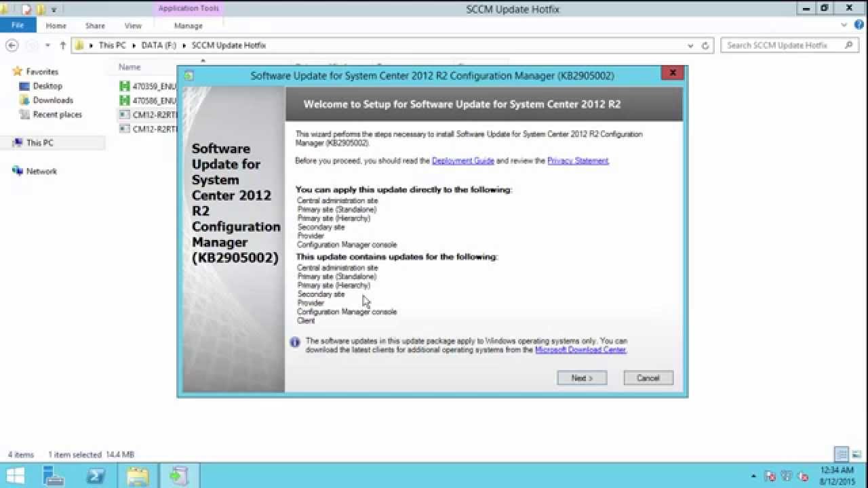
Task: Click New Folder icon in quick access toolbar
Action: pyautogui.click(x=41, y=9)
